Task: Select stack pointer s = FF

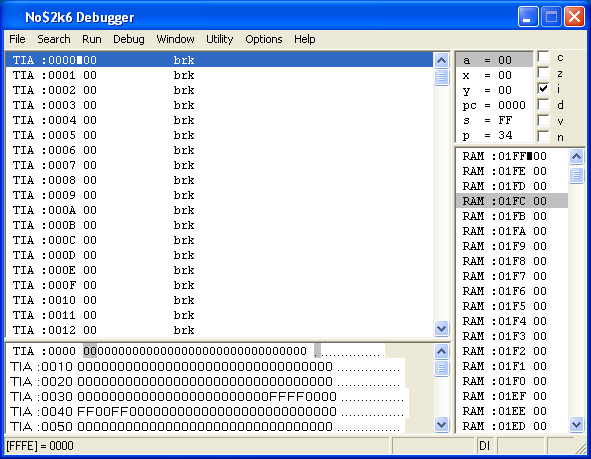Action: pos(495,120)
